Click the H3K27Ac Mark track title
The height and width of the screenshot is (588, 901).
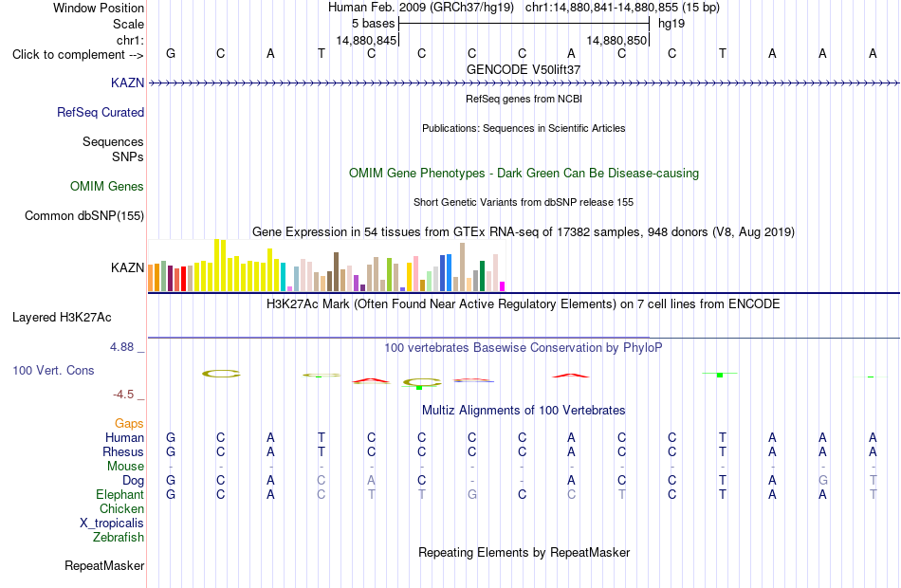click(x=524, y=304)
